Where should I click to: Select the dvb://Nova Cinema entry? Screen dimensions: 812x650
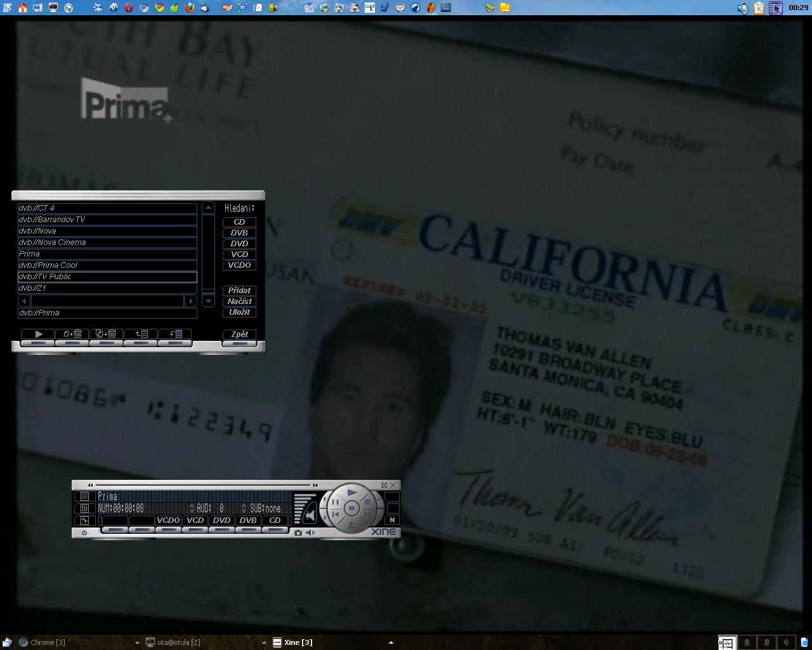[x=107, y=242]
